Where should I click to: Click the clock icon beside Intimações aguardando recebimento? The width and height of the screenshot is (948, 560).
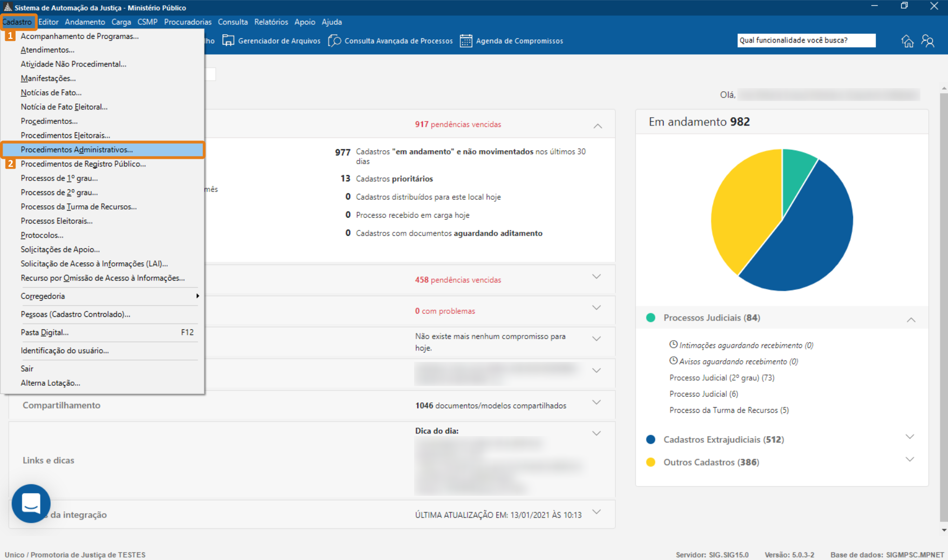coord(674,344)
